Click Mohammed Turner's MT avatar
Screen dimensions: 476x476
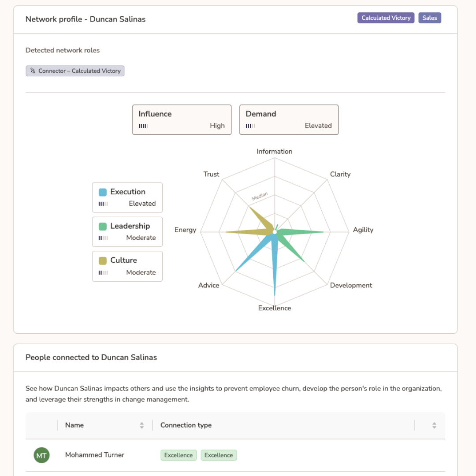click(41, 455)
